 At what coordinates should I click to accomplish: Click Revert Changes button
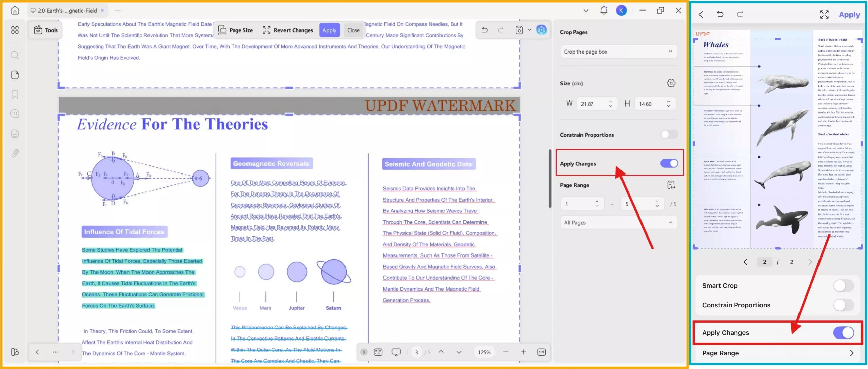[x=288, y=30]
